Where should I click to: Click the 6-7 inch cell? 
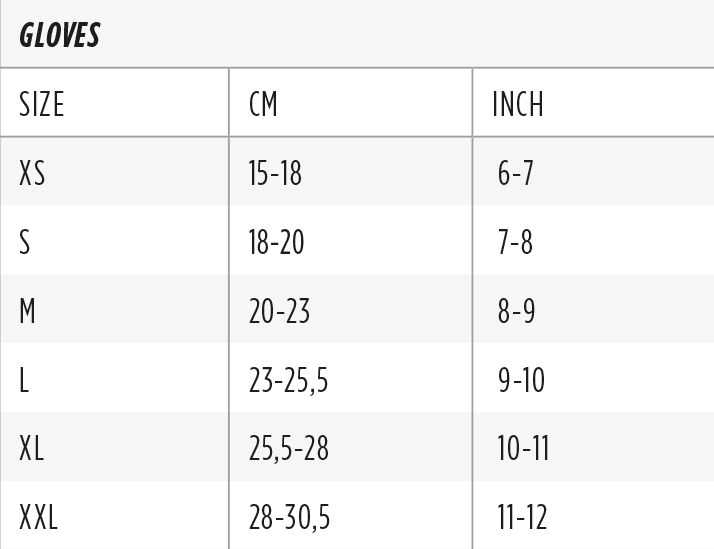pos(515,173)
